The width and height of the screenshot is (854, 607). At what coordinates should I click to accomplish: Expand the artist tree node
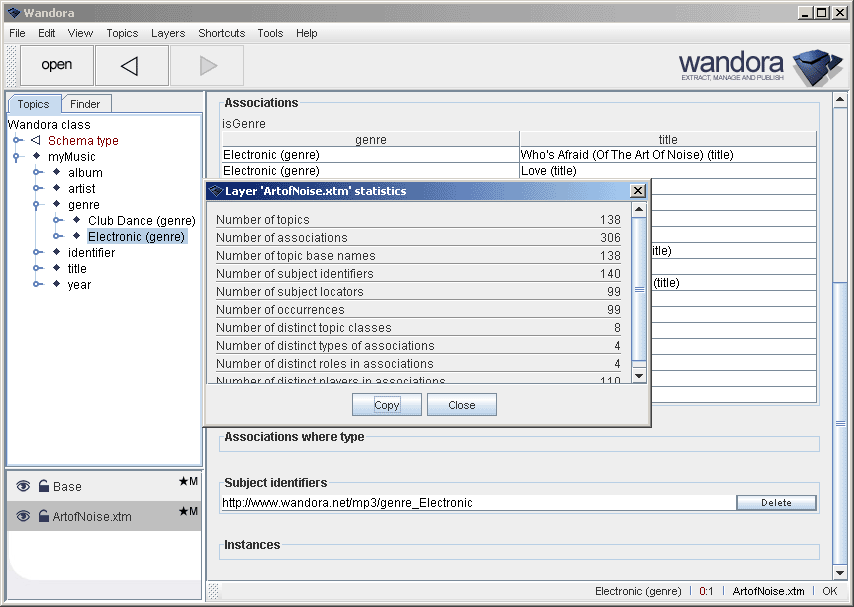pyautogui.click(x=38, y=189)
